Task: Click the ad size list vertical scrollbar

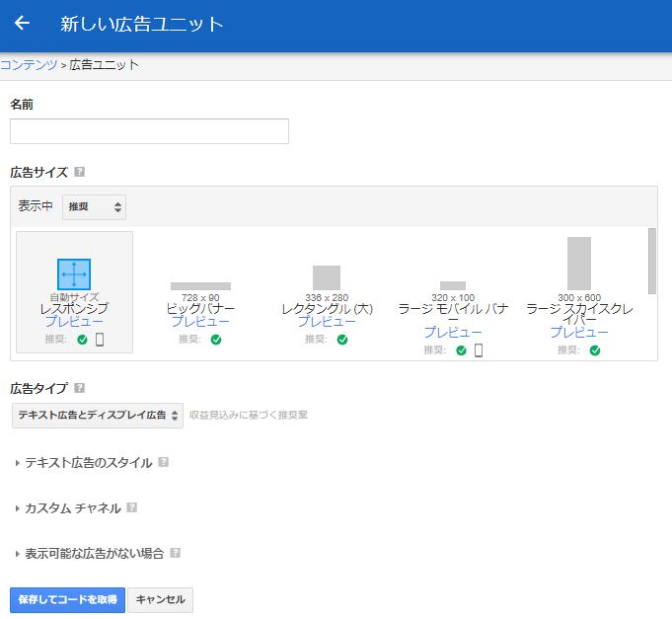Action: 652,261
